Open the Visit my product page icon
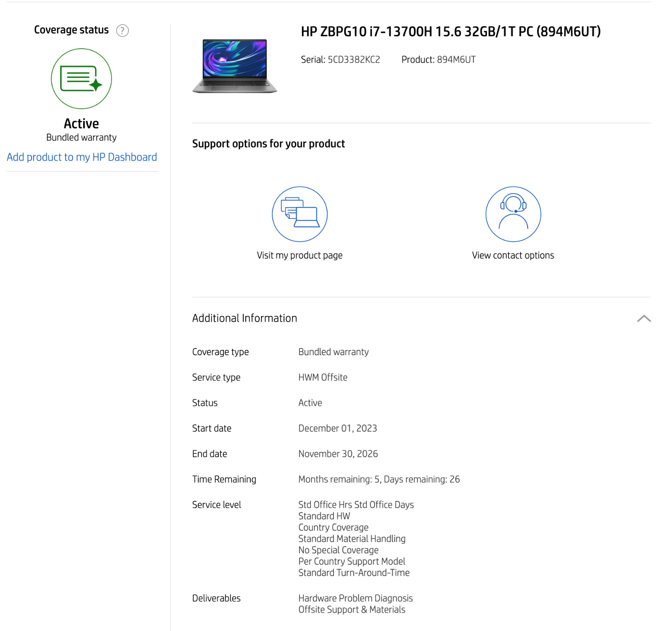Viewport: 672px width, 631px height. (299, 214)
